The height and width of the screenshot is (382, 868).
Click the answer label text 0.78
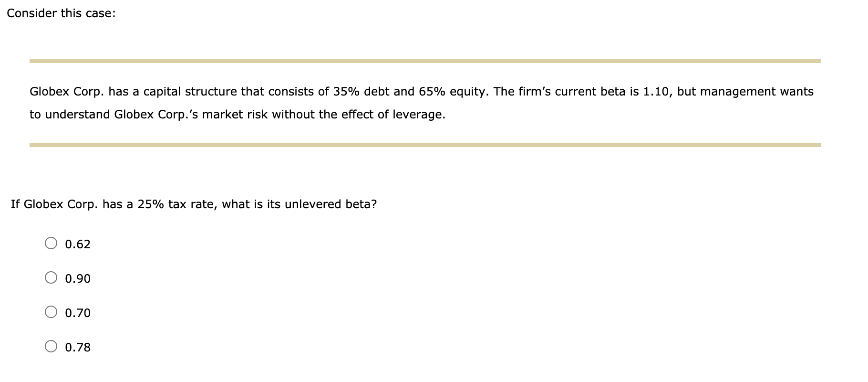click(x=78, y=348)
